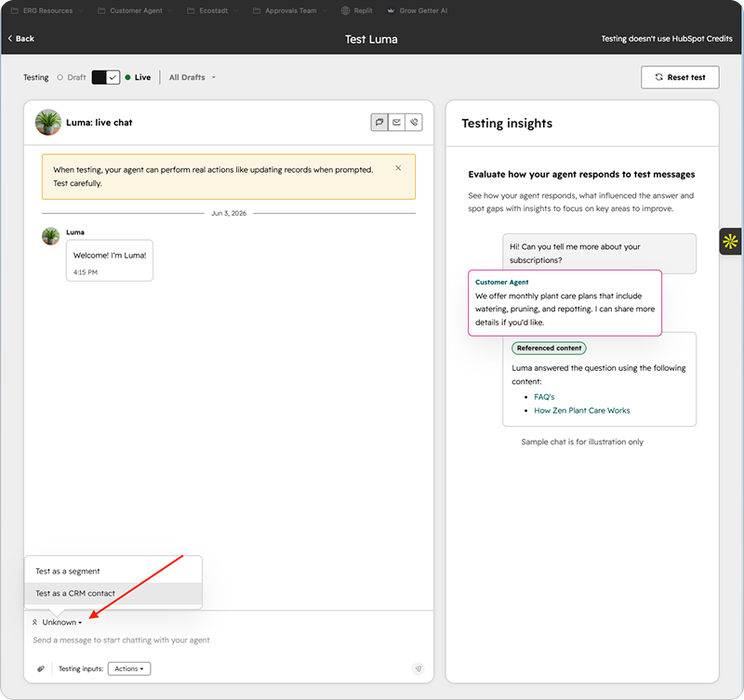The image size is (744, 700).
Task: Click the 'Luma: live chat' title
Action: tap(100, 123)
